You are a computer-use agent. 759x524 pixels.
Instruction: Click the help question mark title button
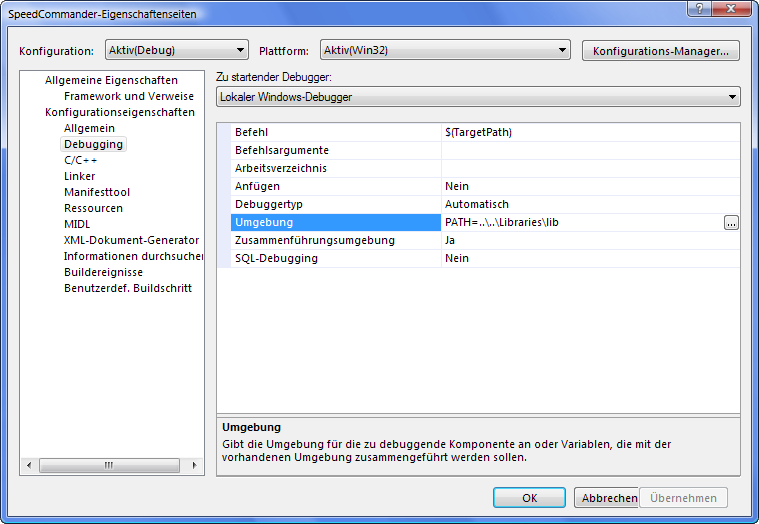pos(700,8)
